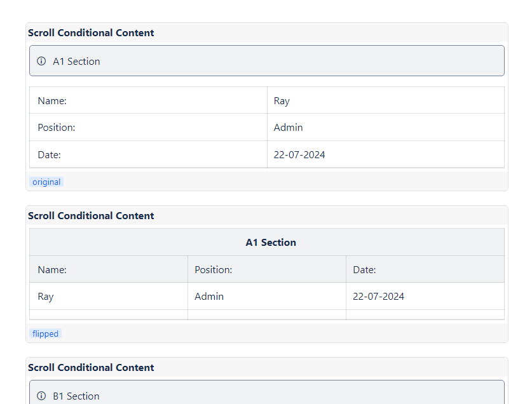
Task: Click the A1 Section header of the flipped table
Action: pos(271,242)
